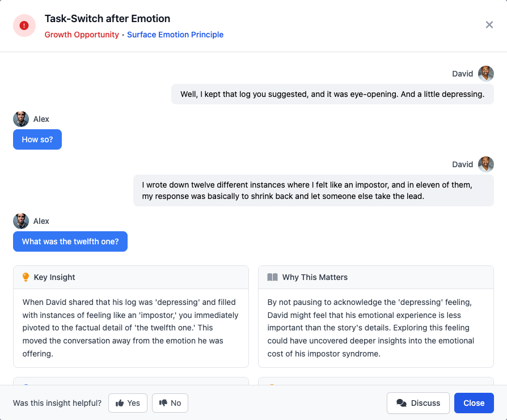This screenshot has height=420, width=507.
Task: Click the open book icon on Why This Matters
Action: pyautogui.click(x=272, y=277)
